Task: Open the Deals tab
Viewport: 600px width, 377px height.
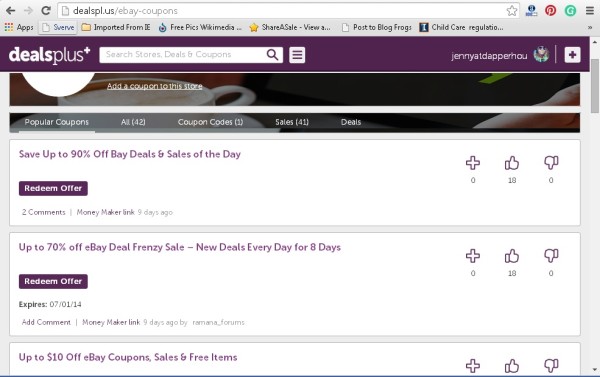Action: tap(351, 122)
